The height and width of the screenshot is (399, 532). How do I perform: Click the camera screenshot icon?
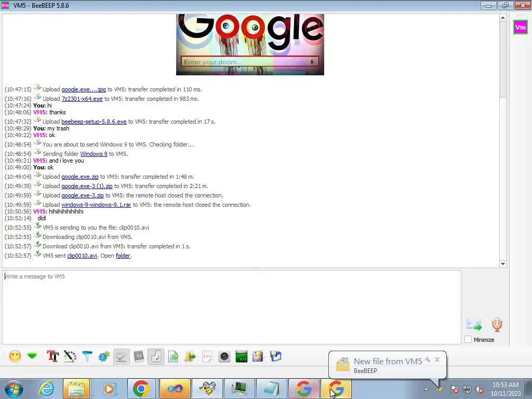224,356
